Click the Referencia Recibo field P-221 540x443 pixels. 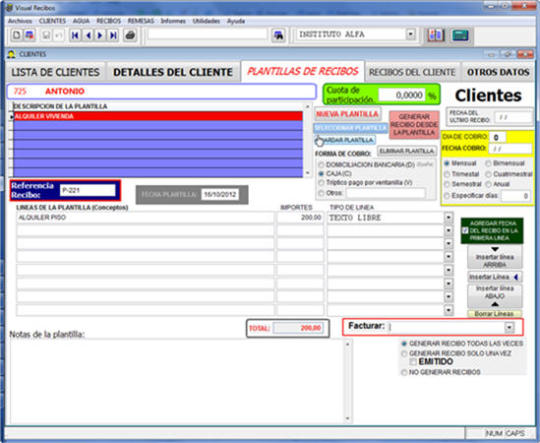click(x=87, y=190)
